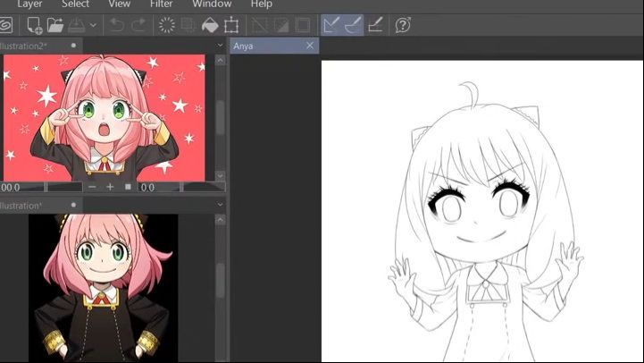
Task: Click the Fill bucket icon
Action: pyautogui.click(x=210, y=26)
